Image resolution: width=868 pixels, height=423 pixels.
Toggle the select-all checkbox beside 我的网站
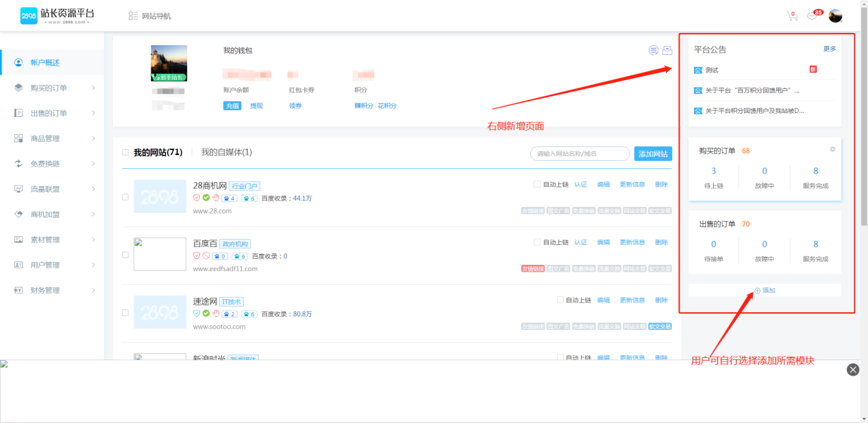click(125, 153)
